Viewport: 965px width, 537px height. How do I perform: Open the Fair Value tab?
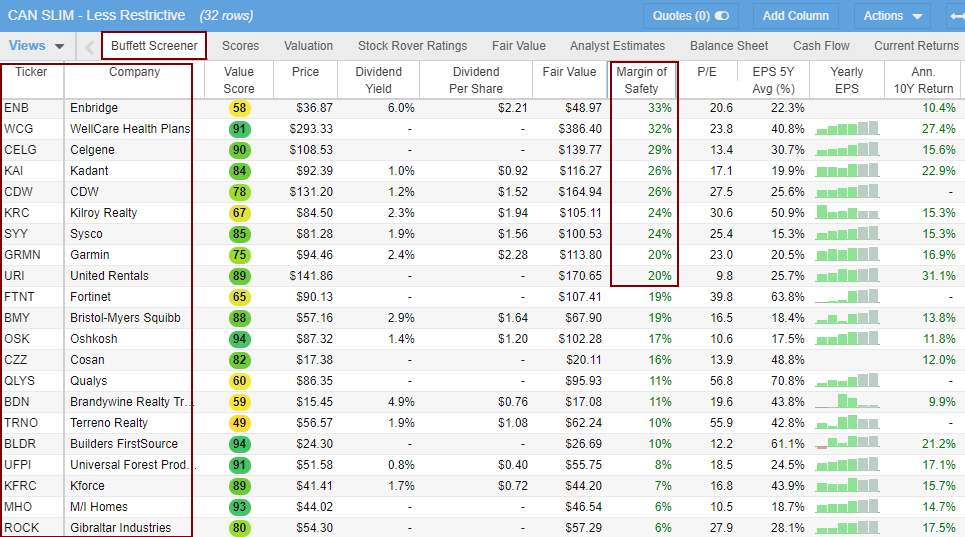pyautogui.click(x=518, y=46)
